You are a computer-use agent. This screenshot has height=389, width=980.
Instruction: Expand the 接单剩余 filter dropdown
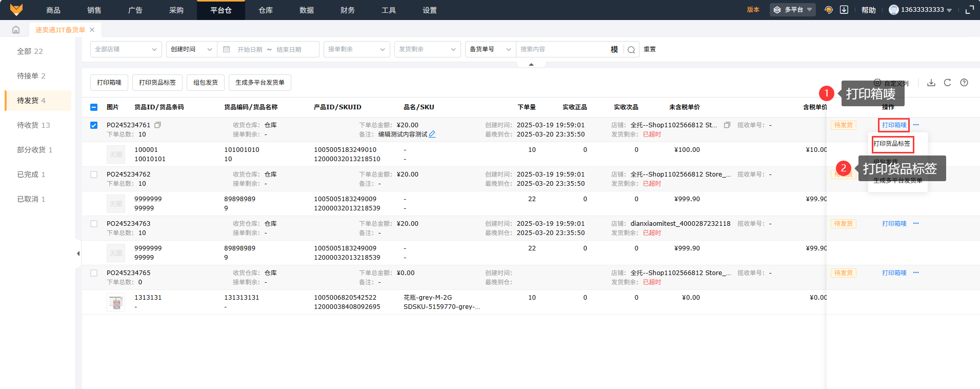tap(356, 49)
